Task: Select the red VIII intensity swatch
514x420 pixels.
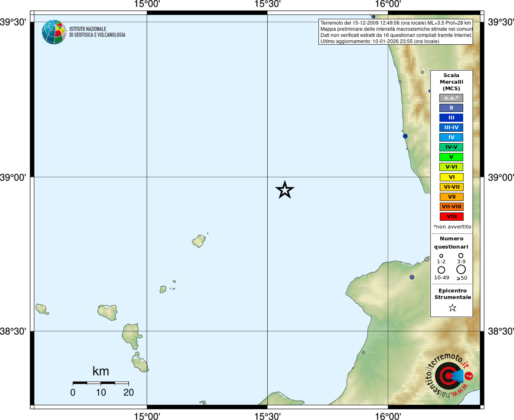Action: 451,217
